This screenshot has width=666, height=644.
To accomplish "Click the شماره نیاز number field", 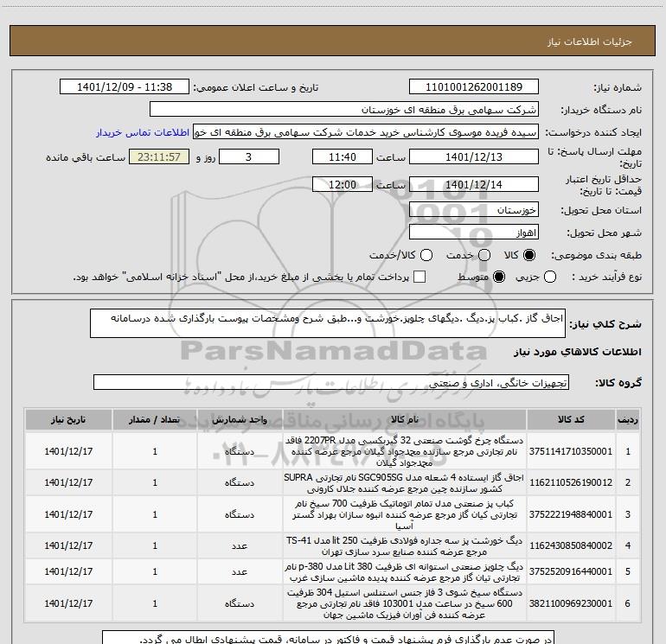I will click(x=472, y=87).
